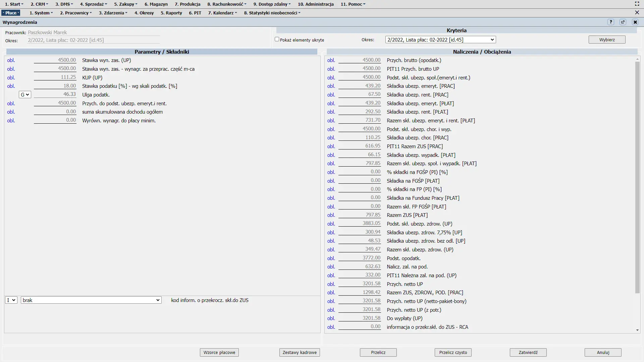Click scroll up arrow in Naliczenia list

tap(637, 59)
